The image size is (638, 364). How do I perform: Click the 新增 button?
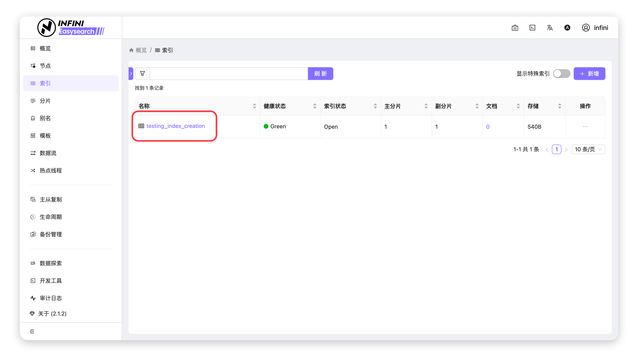click(x=589, y=74)
